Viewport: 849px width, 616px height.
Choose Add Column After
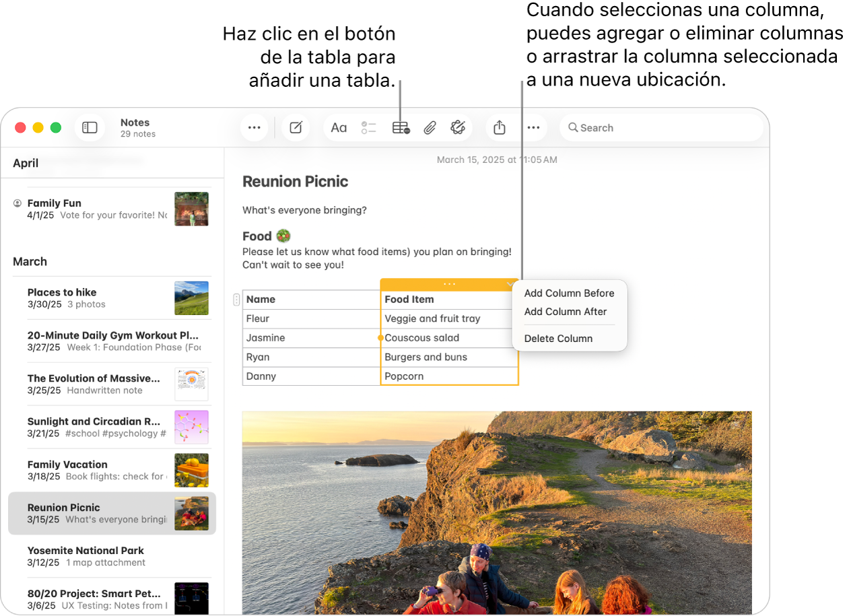coord(565,312)
